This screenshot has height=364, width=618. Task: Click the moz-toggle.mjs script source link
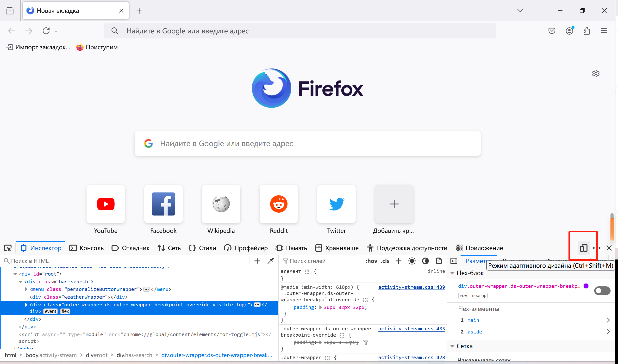point(192,334)
